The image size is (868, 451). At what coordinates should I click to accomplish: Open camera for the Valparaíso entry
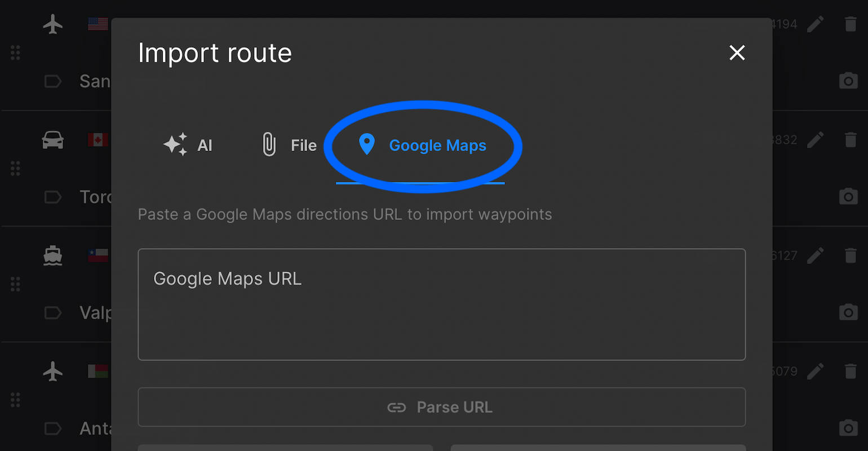848,312
